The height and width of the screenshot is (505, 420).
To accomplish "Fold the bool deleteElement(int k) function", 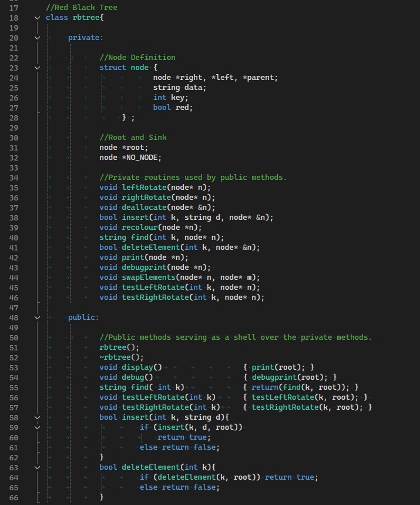I will click(x=38, y=467).
